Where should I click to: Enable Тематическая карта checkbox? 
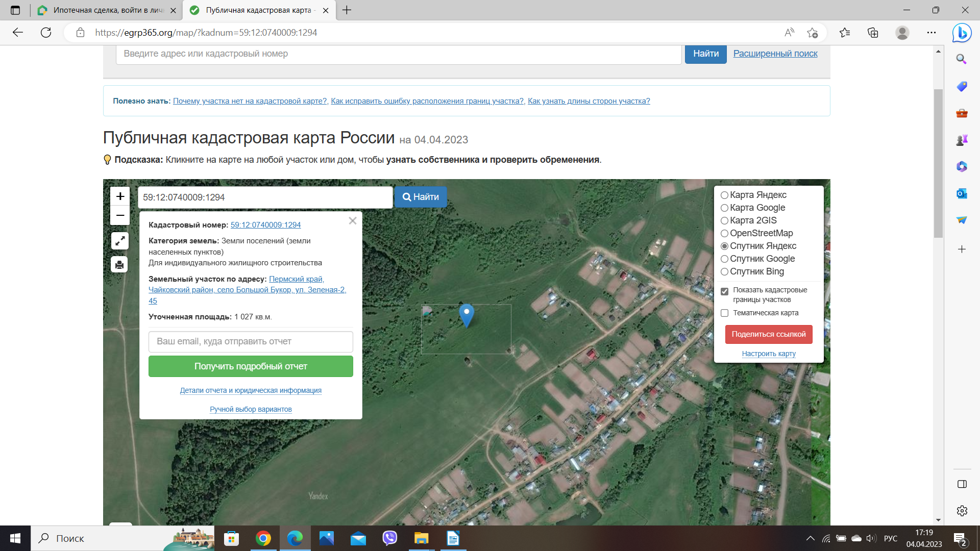tap(724, 313)
